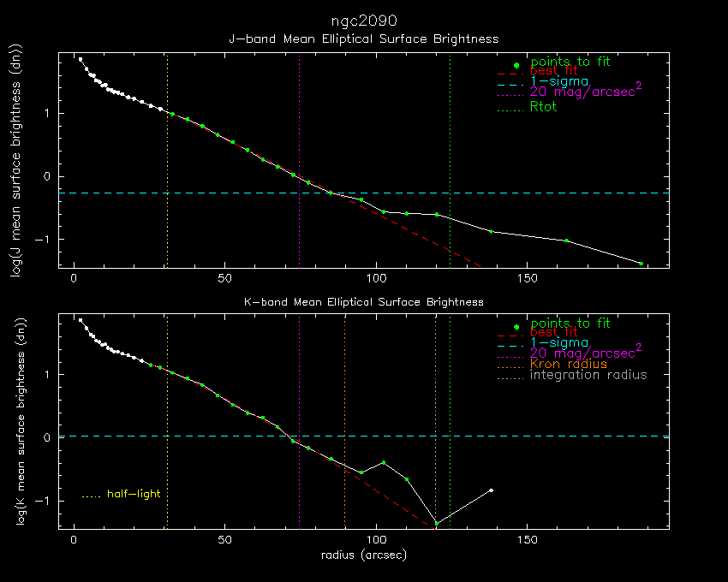Click red dashed line sample in J-band legend
Image resolution: width=728 pixels, height=582 pixels.
coord(510,74)
